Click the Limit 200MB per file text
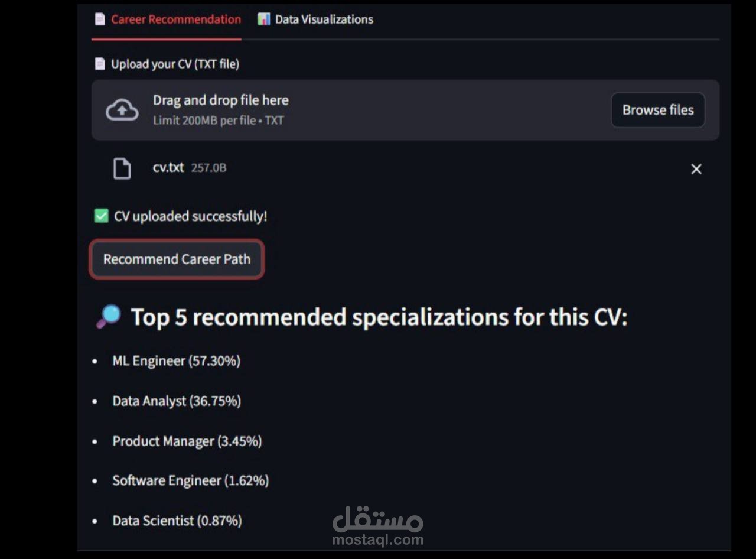This screenshot has width=756, height=559. click(218, 120)
